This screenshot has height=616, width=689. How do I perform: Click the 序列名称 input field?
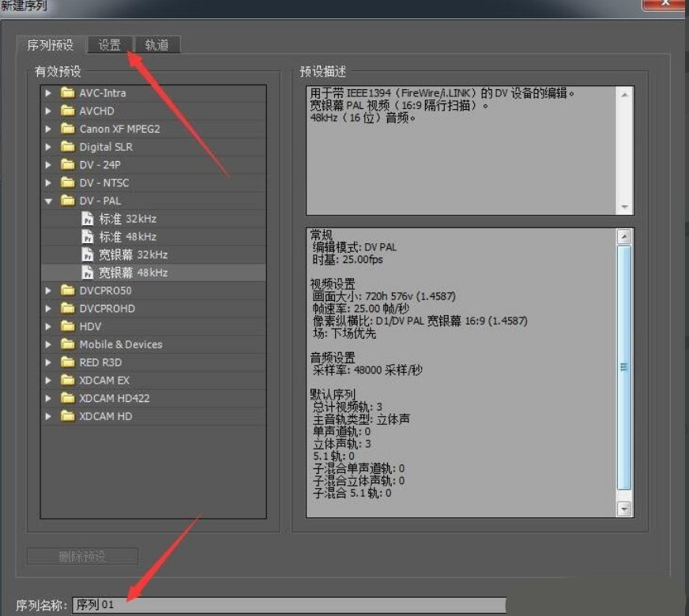pos(289,605)
